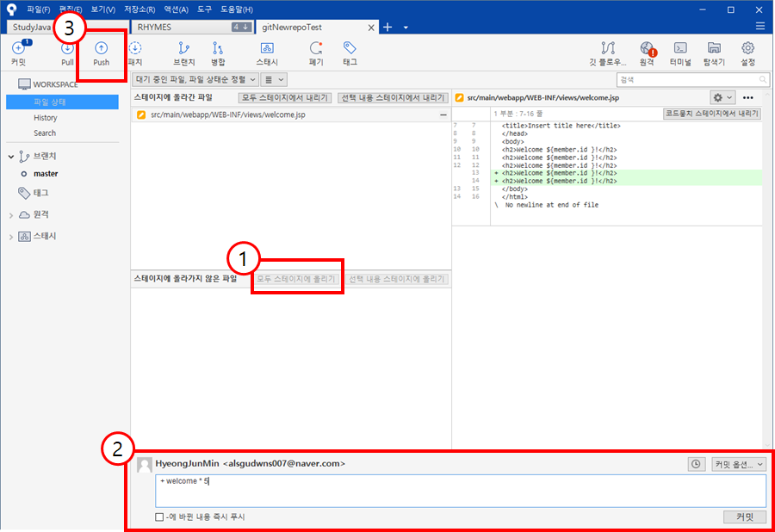Click Stage Selected (선택 내용 스테이지에 올리기) button
775x532 pixels.
pyautogui.click(x=396, y=279)
